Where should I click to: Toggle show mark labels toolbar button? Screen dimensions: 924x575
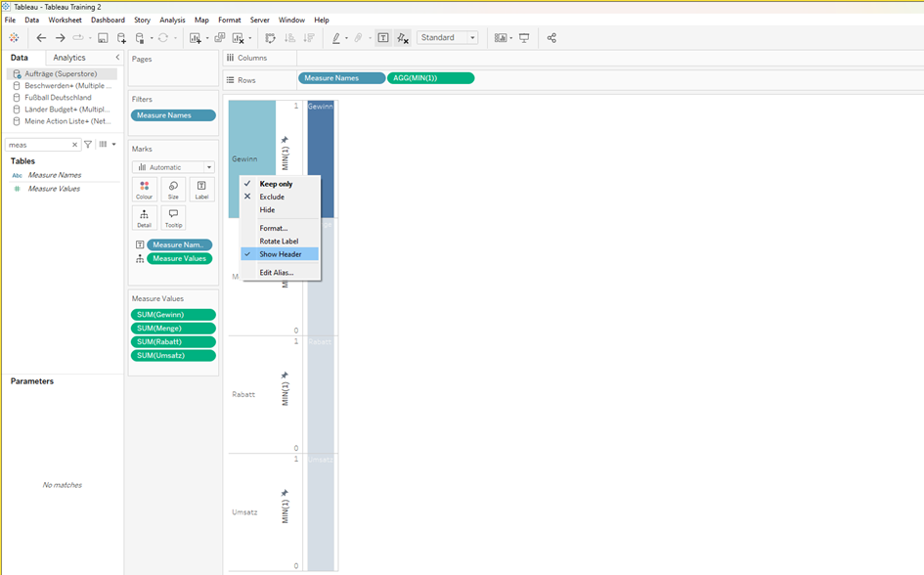coord(382,38)
